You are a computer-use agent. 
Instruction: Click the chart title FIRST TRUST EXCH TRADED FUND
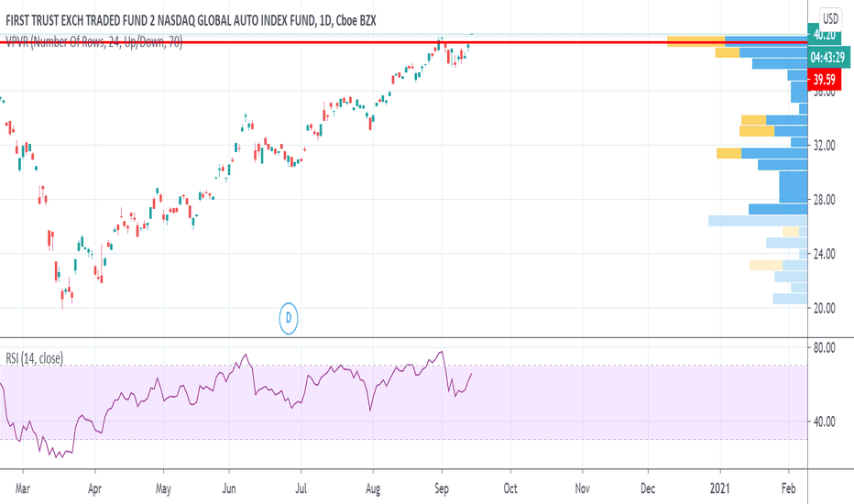[192, 21]
